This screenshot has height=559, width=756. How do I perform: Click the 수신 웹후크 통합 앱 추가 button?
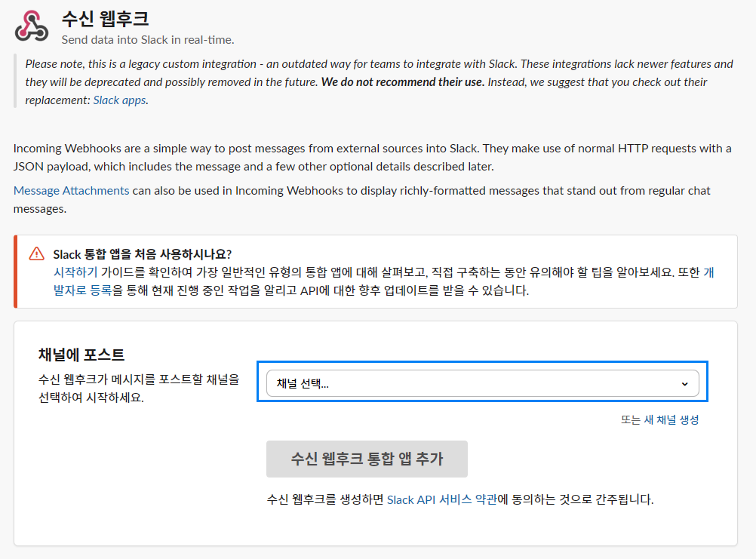tap(367, 459)
